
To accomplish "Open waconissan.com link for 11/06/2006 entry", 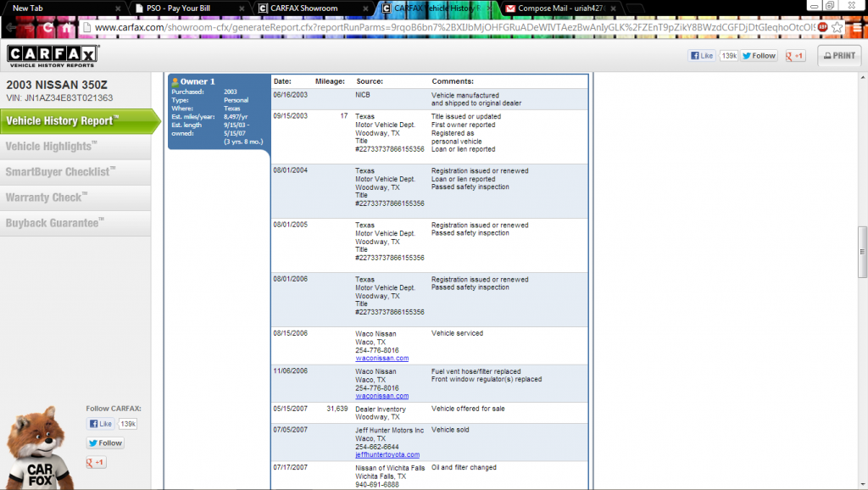I will tap(382, 396).
